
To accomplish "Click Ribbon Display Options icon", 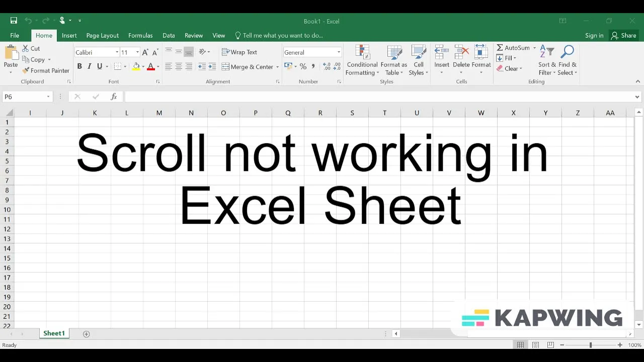I will click(x=563, y=21).
